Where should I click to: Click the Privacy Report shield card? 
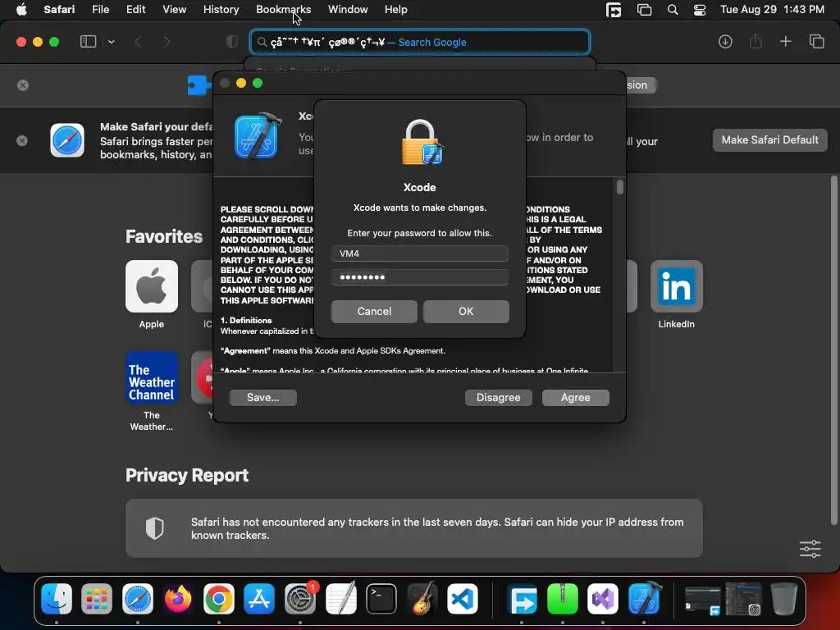(x=414, y=528)
